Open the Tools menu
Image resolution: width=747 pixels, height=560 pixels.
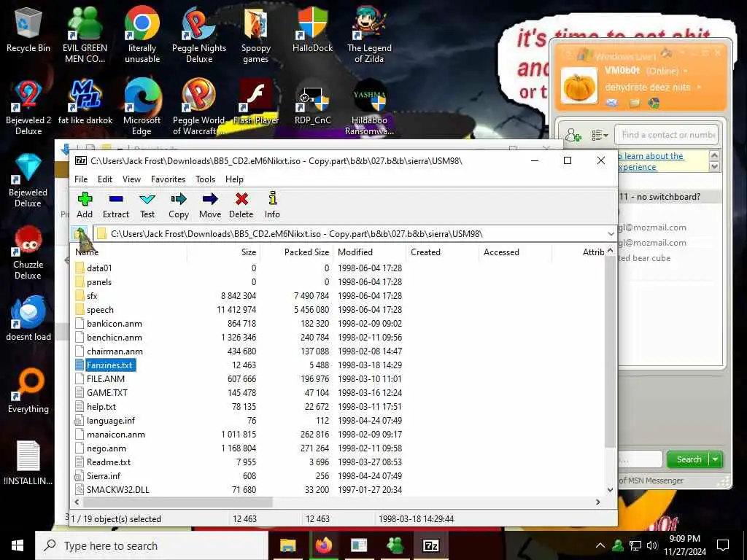(205, 179)
